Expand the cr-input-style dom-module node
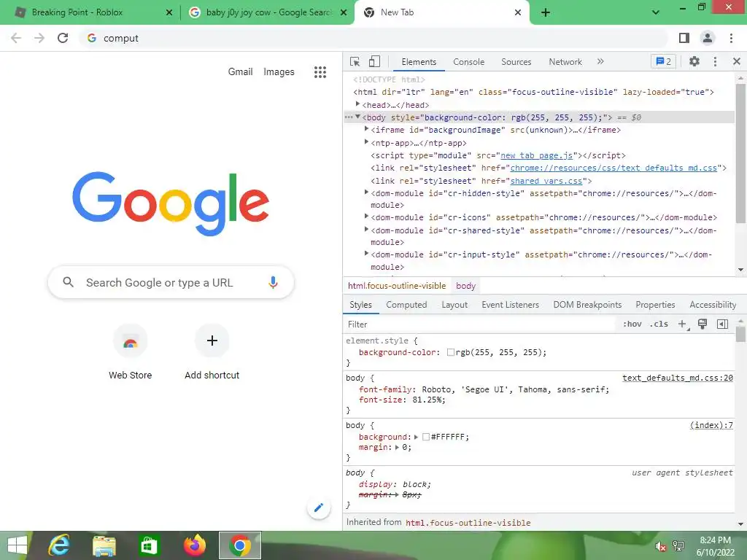The width and height of the screenshot is (747, 560). [x=366, y=254]
